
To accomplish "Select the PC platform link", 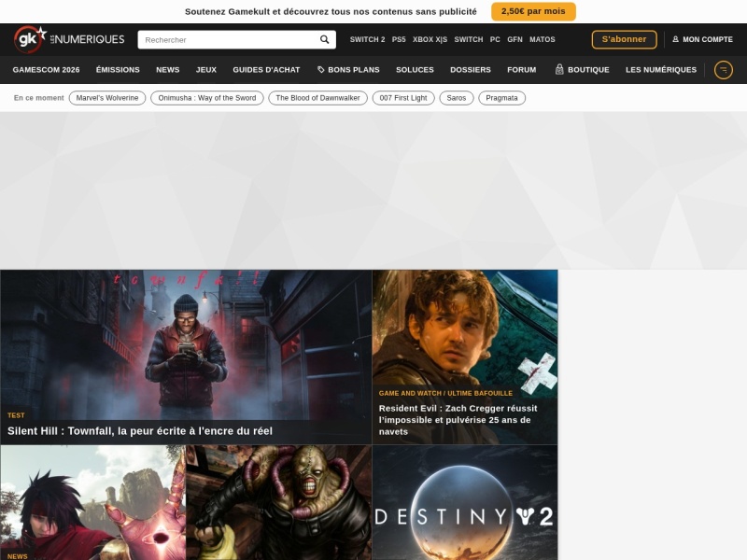I will click(x=495, y=39).
